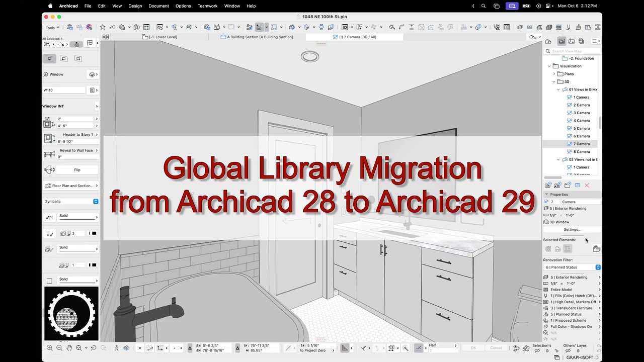Viewport: 644px width, 362px height.
Task: Open the Symbolic dropdown
Action: click(x=71, y=202)
